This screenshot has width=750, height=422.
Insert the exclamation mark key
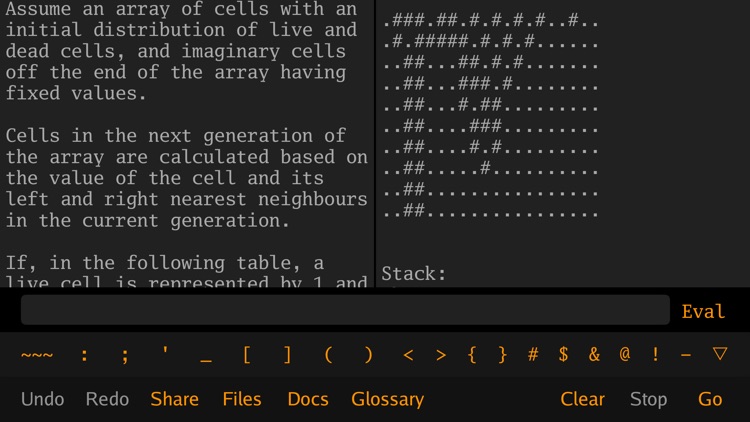pyautogui.click(x=655, y=355)
